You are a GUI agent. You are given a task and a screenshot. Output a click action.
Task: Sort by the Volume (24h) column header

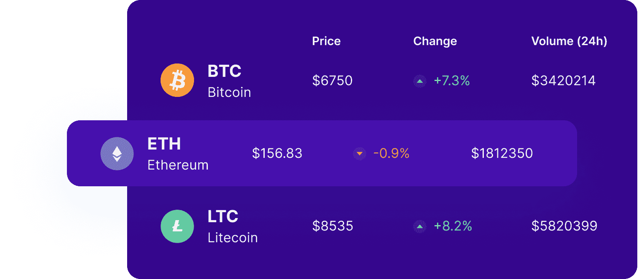point(569,41)
